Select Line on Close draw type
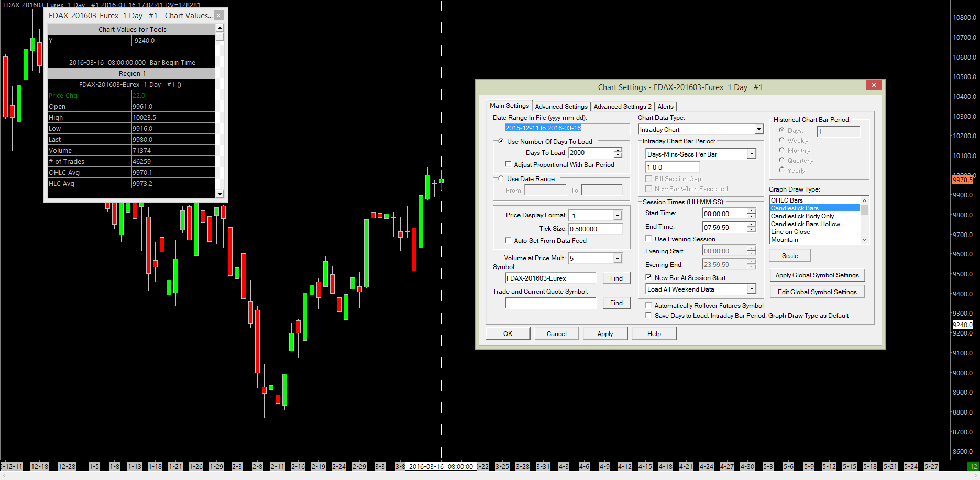 pos(814,232)
